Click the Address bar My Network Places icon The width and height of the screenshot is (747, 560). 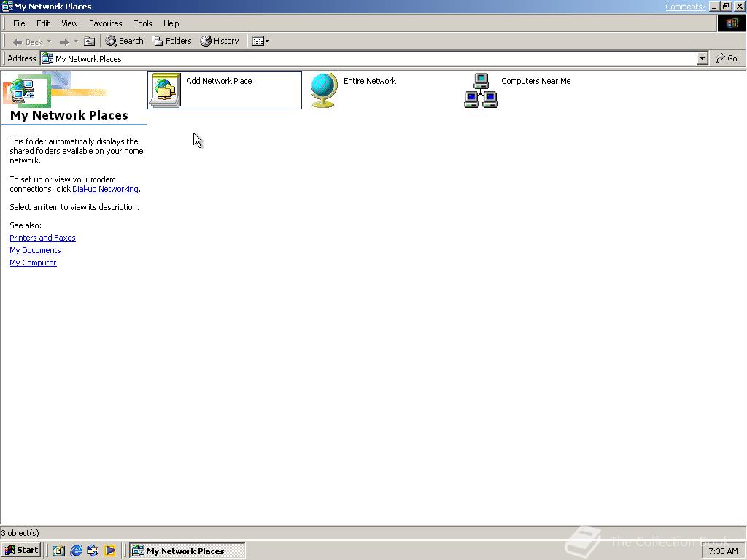[47, 58]
